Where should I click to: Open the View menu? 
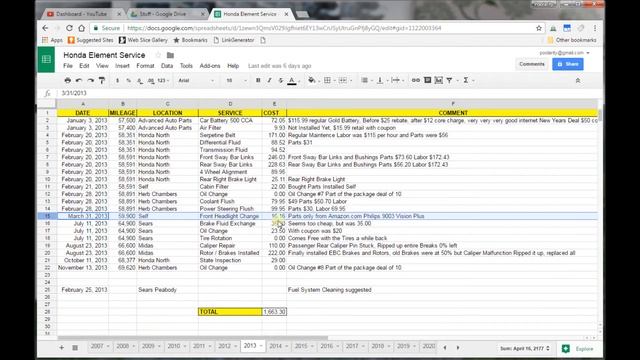[x=102, y=66]
